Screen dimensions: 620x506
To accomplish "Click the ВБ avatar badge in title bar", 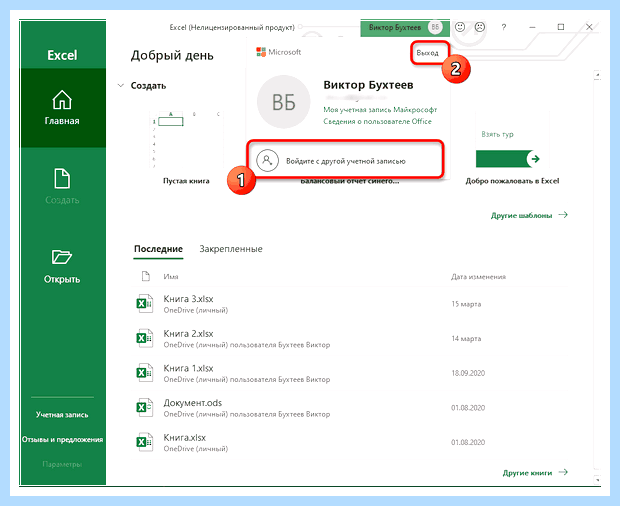I will pos(435,27).
